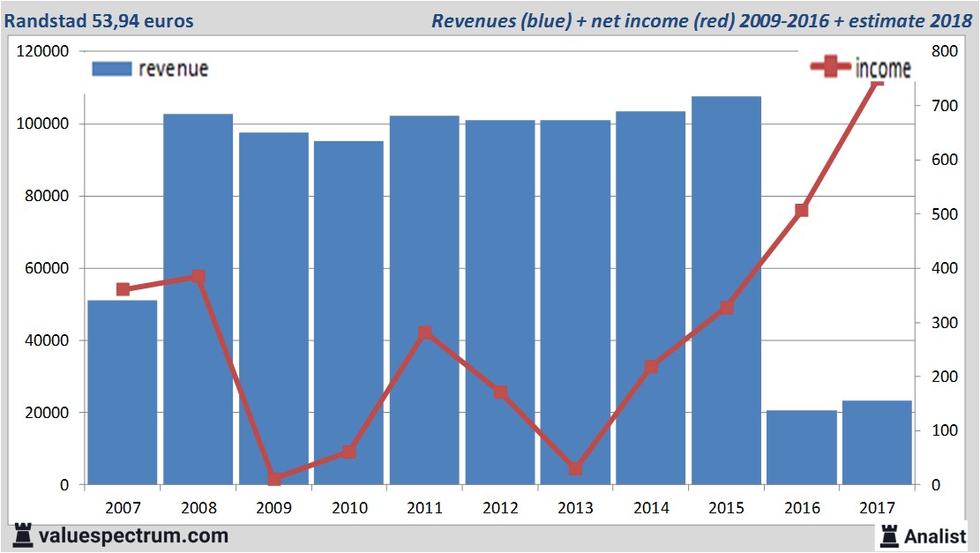The image size is (980, 553).
Task: Select the 'income' legend label
Action: tap(882, 68)
